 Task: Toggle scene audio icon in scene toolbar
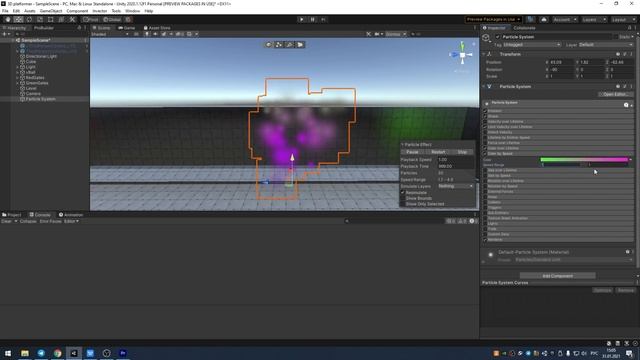(x=155, y=34)
